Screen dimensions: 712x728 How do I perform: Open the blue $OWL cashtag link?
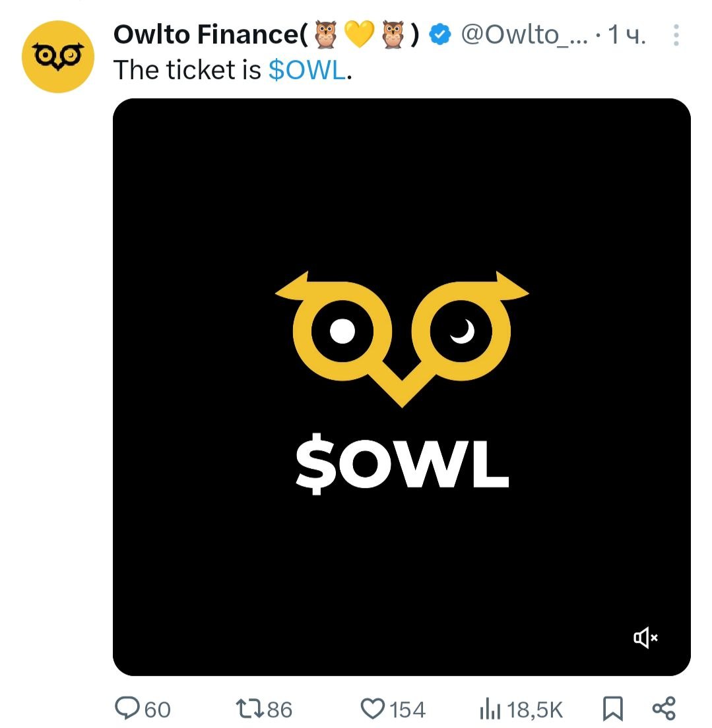pyautogui.click(x=307, y=70)
